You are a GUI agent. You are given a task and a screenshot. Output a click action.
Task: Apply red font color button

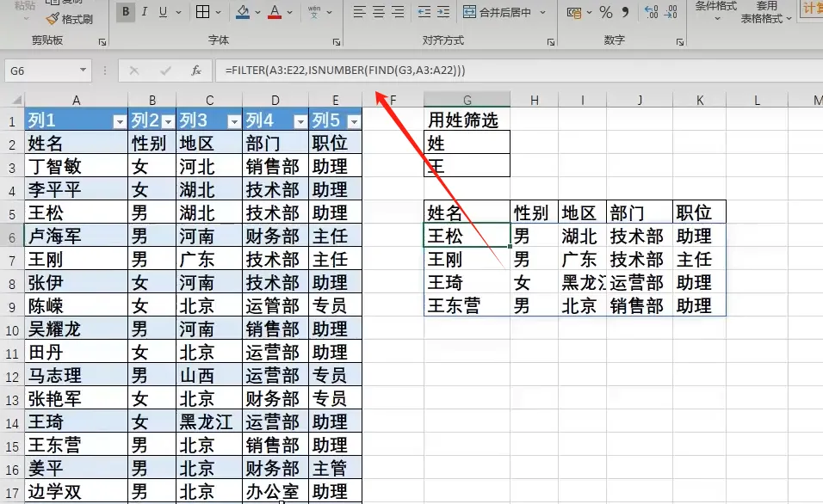275,11
